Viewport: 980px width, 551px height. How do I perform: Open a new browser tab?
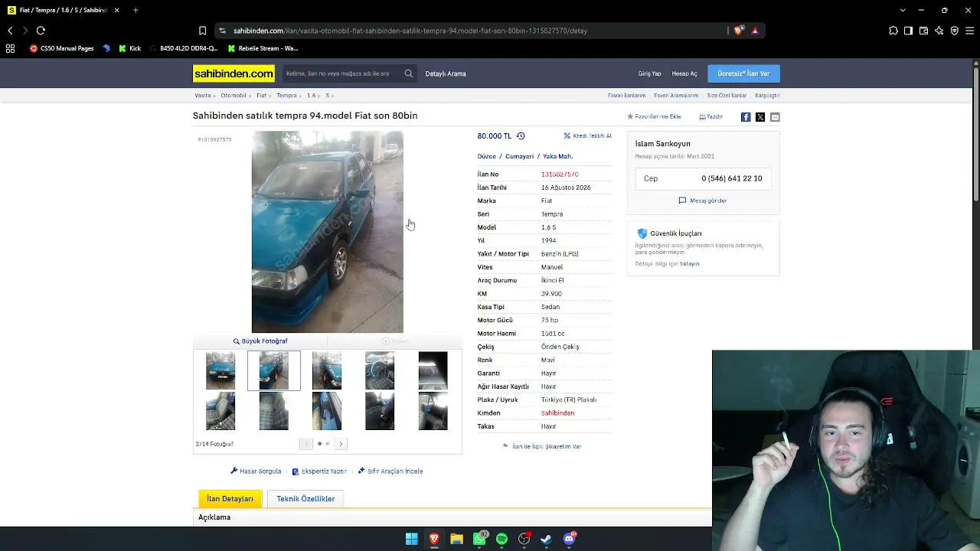136,10
